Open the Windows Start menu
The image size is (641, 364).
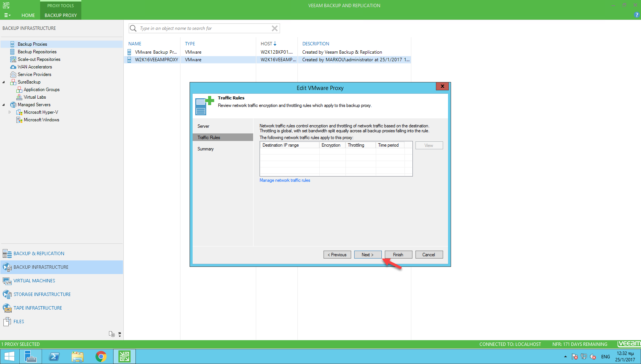pos(9,356)
